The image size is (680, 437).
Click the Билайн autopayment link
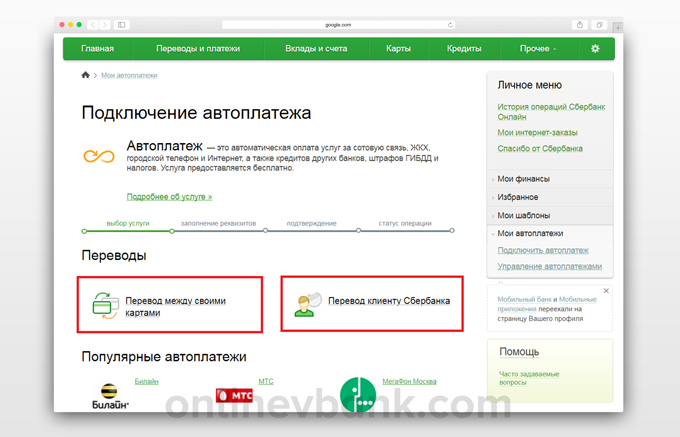pyautogui.click(x=147, y=382)
